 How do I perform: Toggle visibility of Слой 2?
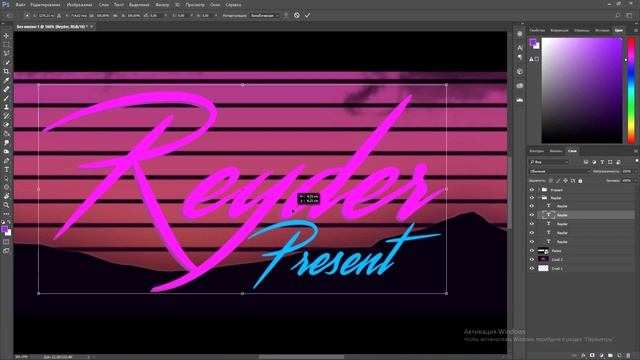(x=532, y=260)
